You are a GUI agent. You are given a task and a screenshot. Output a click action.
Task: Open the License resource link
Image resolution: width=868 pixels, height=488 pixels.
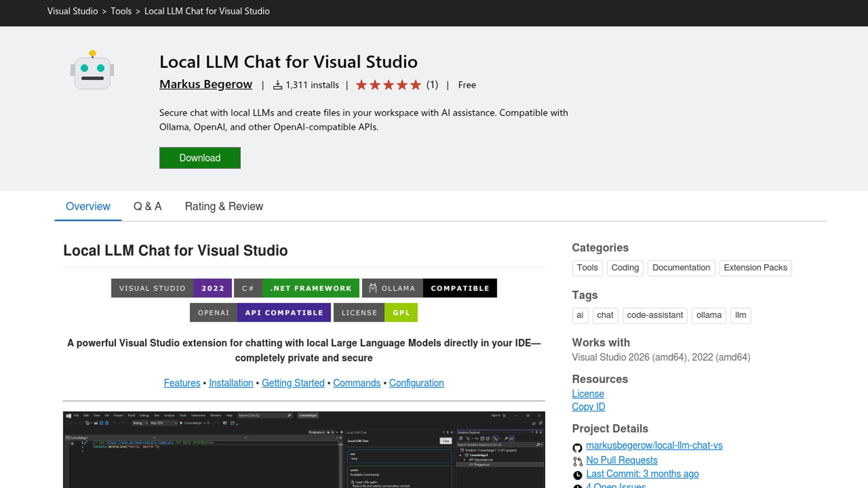[x=588, y=394]
